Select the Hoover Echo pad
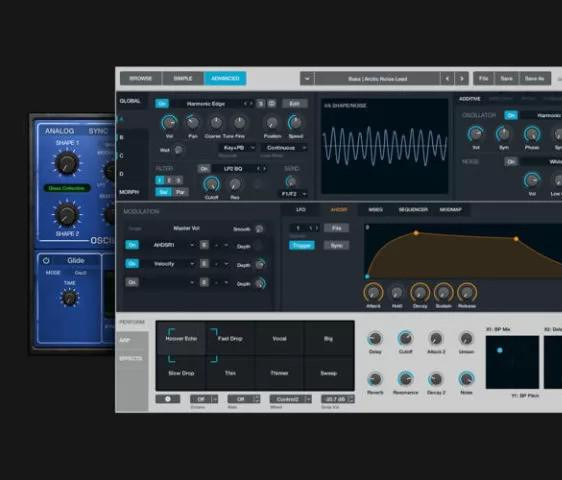The image size is (562, 480). tap(181, 338)
